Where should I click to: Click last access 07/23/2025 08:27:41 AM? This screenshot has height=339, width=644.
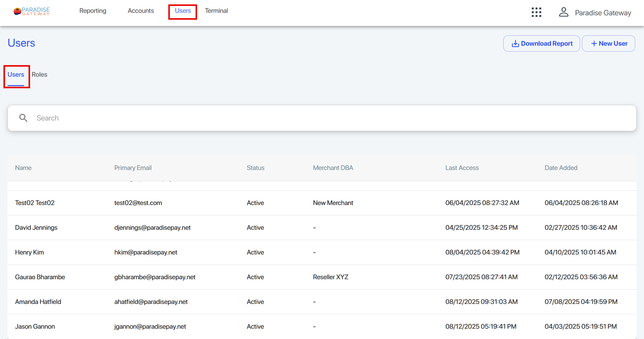pos(482,277)
